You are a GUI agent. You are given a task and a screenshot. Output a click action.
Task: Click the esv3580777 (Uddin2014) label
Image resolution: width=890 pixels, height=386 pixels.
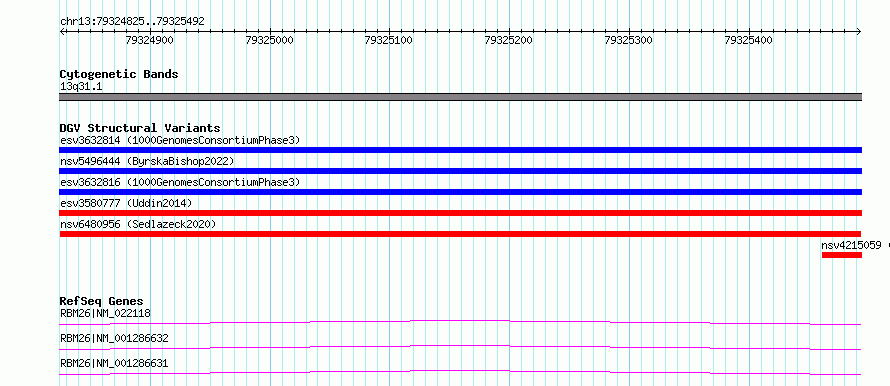126,203
